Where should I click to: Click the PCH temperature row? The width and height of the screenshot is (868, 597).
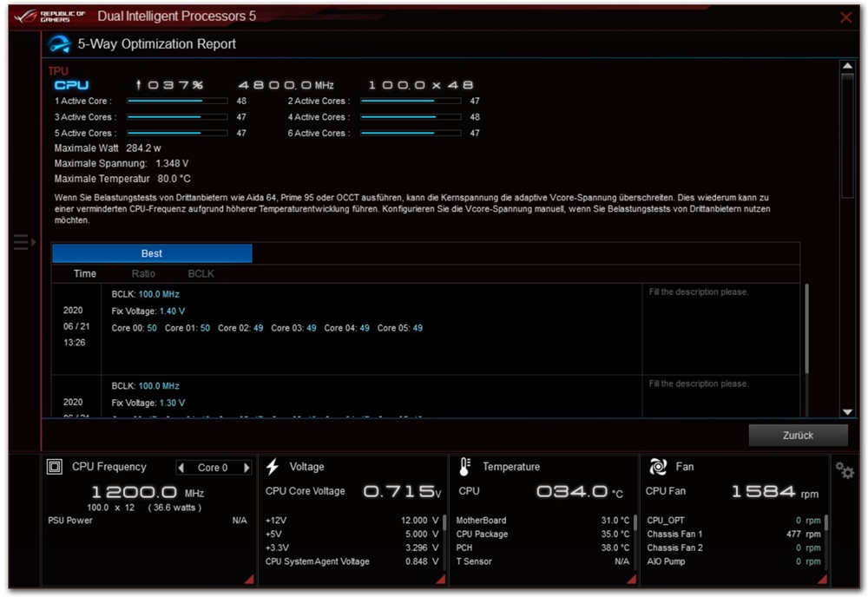click(542, 548)
